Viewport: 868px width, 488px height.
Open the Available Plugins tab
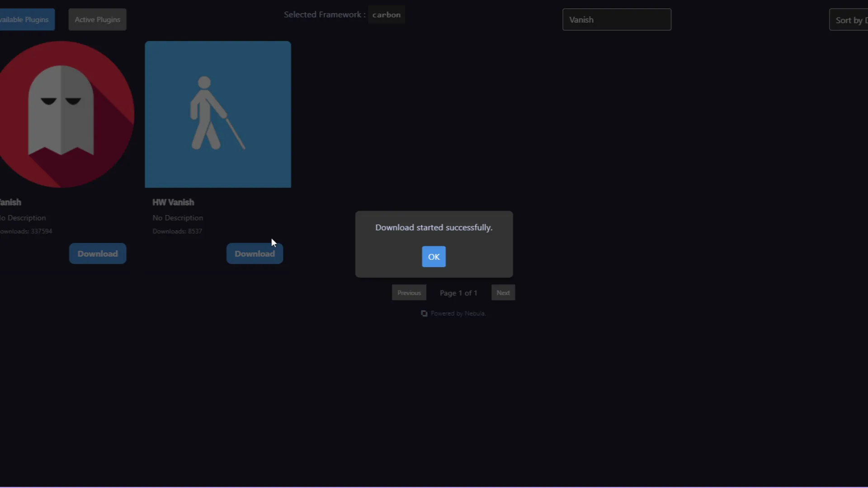coord(26,19)
